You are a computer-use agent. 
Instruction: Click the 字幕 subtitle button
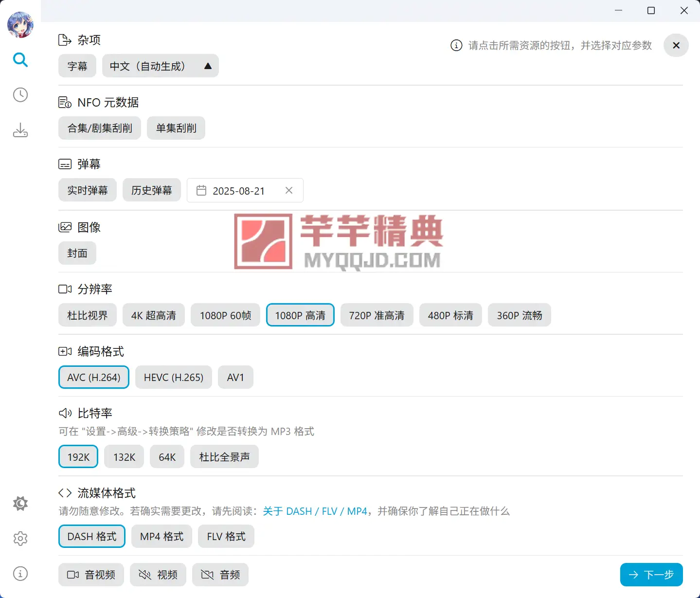[77, 66]
